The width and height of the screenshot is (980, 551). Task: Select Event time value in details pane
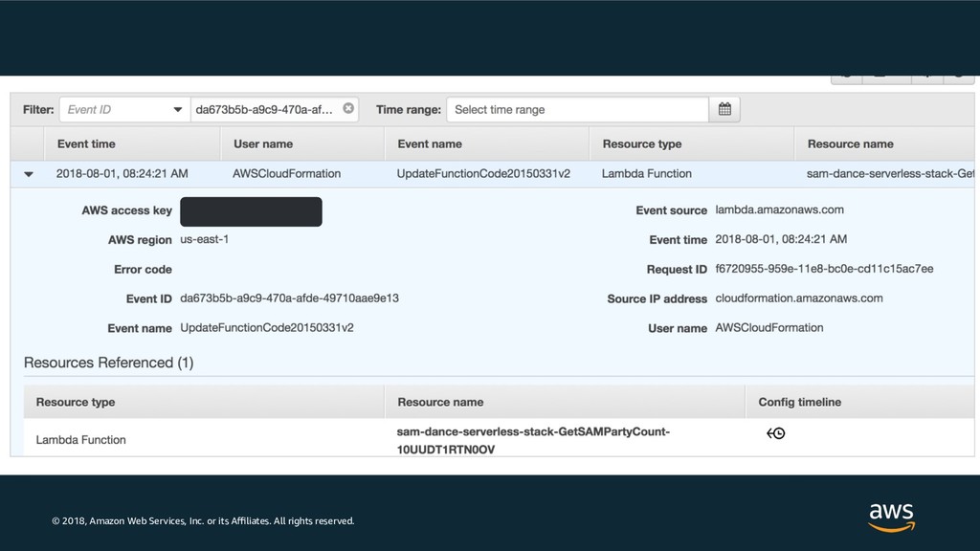tap(781, 239)
